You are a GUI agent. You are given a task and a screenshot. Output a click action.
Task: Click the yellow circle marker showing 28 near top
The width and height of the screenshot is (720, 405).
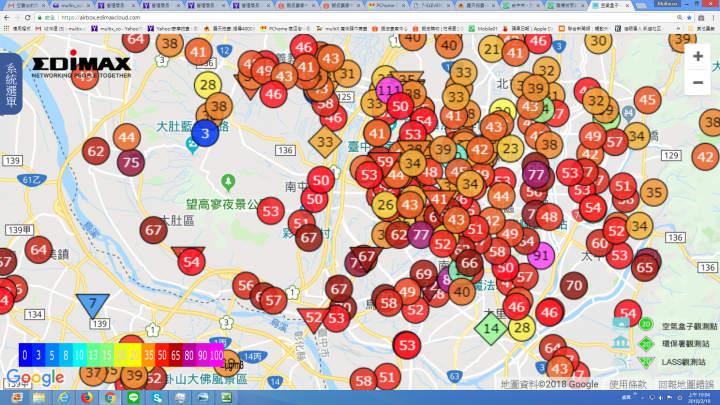[x=208, y=84]
